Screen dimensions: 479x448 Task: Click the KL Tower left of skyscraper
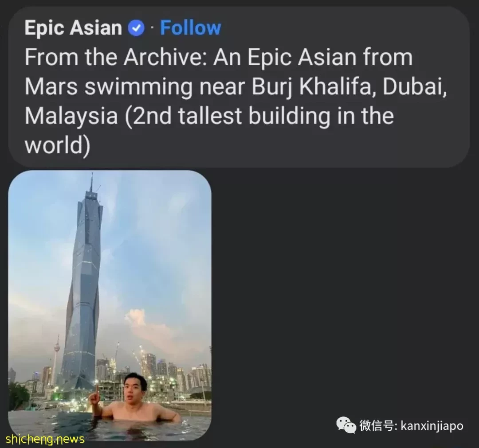coord(56,357)
